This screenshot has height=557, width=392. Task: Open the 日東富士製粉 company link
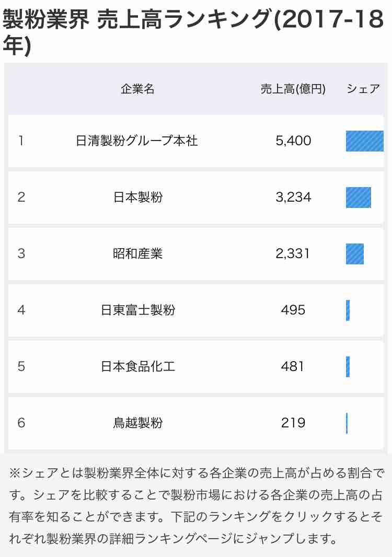coord(138,310)
